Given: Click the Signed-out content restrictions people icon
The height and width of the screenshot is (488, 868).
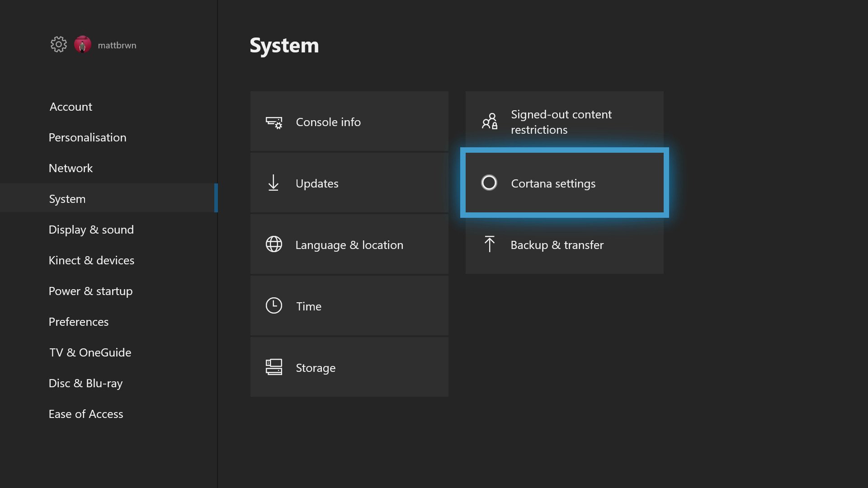Looking at the screenshot, I should point(490,122).
